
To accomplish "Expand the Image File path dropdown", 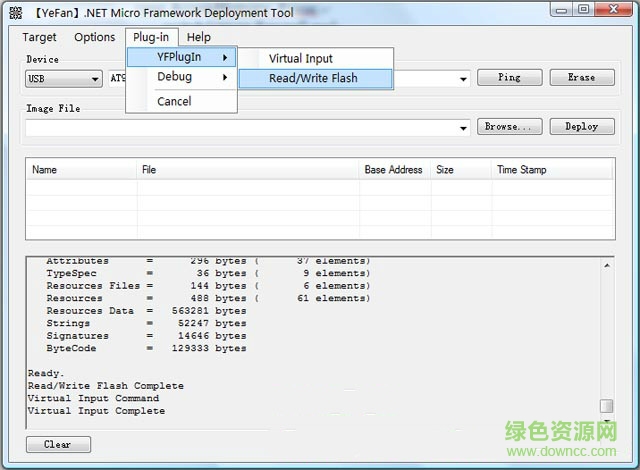I will (464, 128).
